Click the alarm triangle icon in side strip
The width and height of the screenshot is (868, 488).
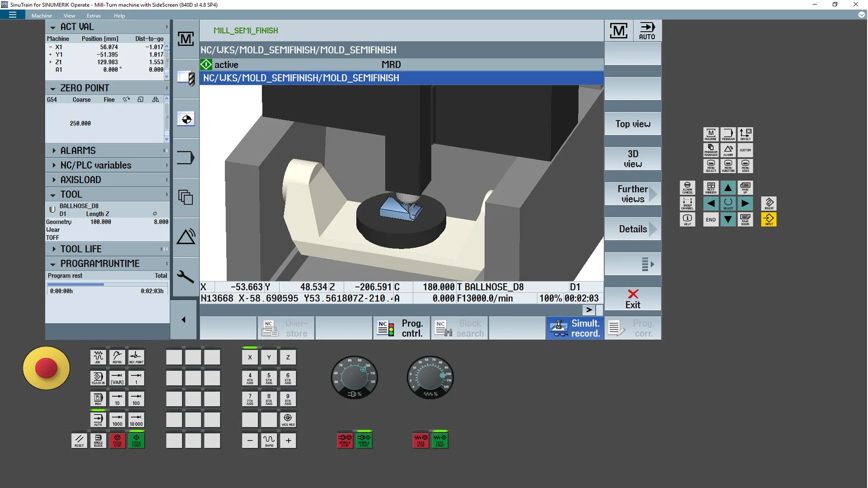coord(185,236)
